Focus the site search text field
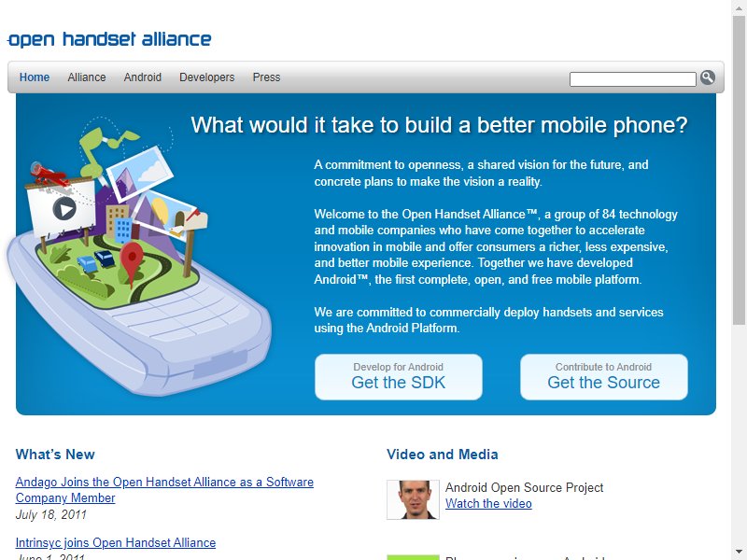The width and height of the screenshot is (747, 560). click(x=633, y=79)
